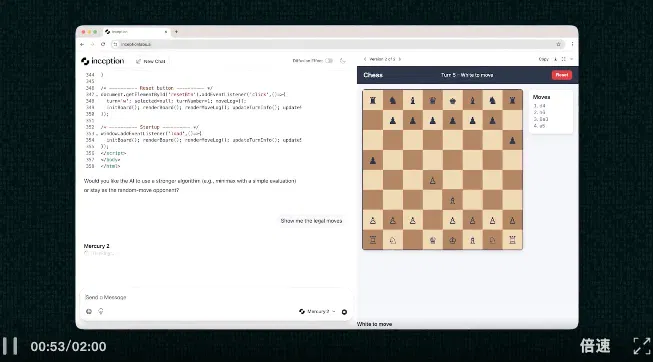
Task: Select the white rook on h1
Action: 513,240
